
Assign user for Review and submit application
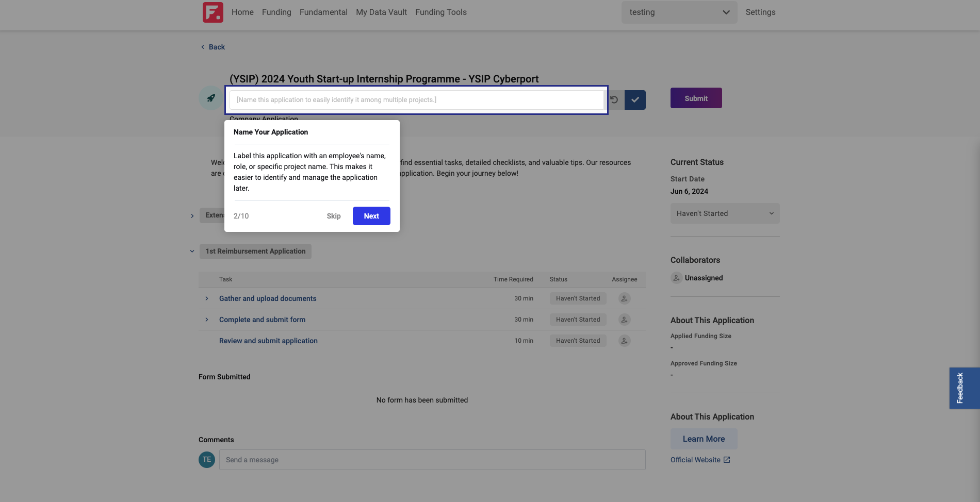click(624, 341)
